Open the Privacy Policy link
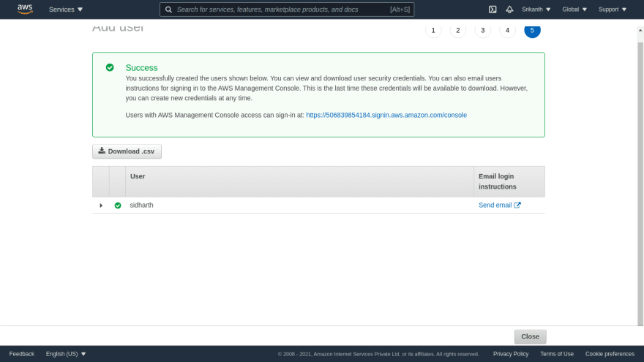 pyautogui.click(x=511, y=354)
